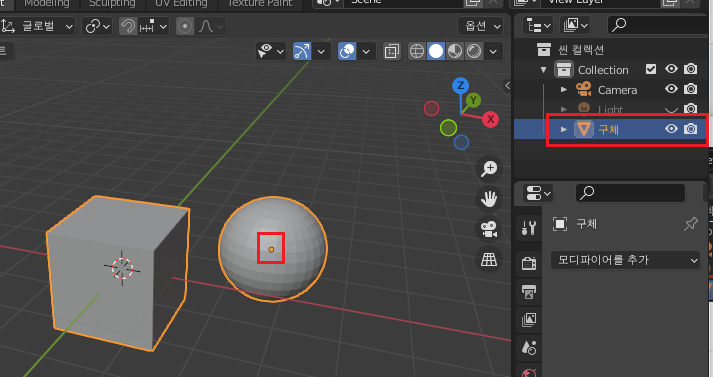Image resolution: width=713 pixels, height=377 pixels.
Task: Toggle snapping magnet icon
Action: pyautogui.click(x=128, y=26)
